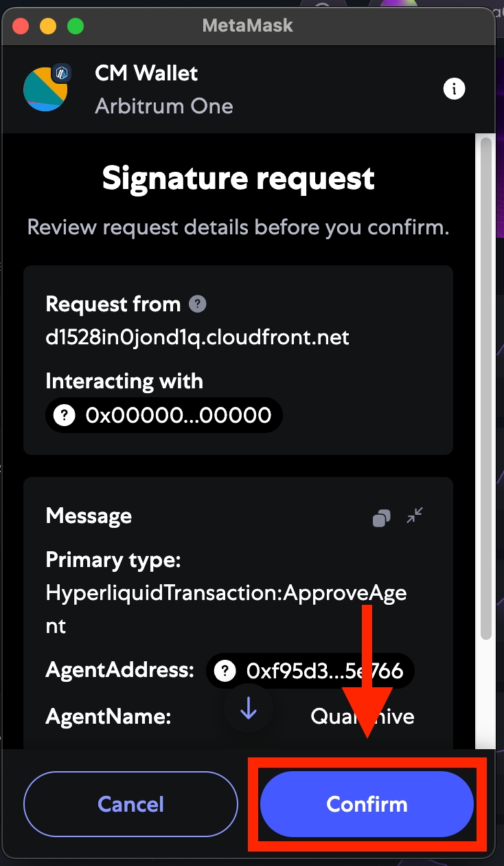Open the AgentAddress 0xf95d3 chip
504x866 pixels.
click(x=323, y=671)
